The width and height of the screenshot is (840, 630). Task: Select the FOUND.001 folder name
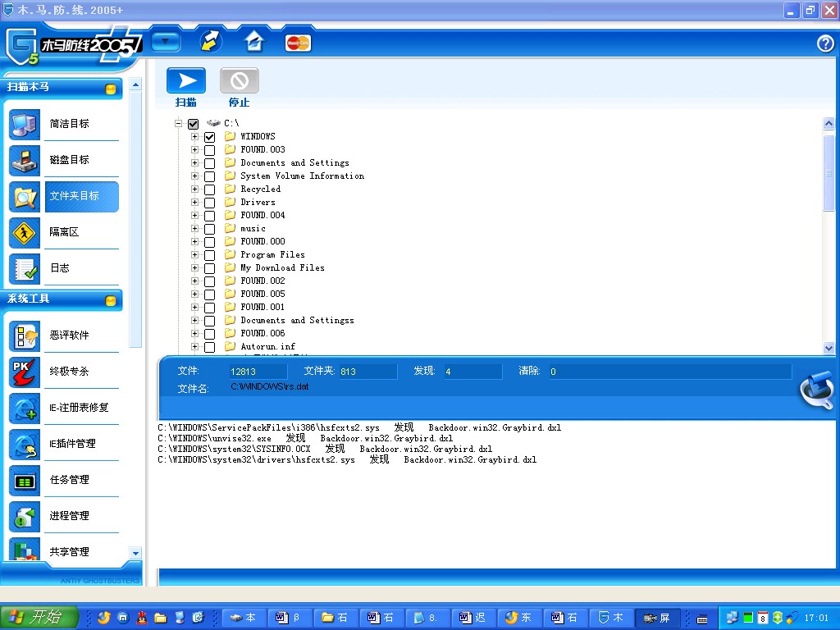[262, 307]
